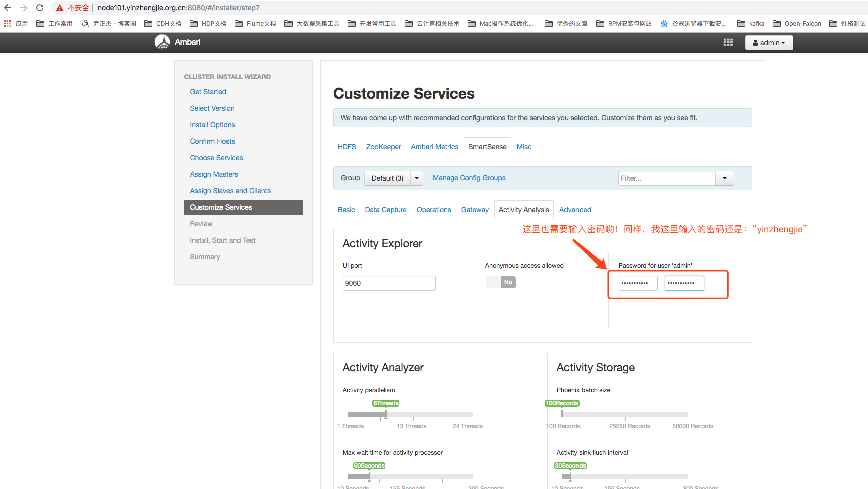Open the Filter options dropdown arrow
Image resolution: width=868 pixels, height=489 pixels.
pyautogui.click(x=724, y=178)
